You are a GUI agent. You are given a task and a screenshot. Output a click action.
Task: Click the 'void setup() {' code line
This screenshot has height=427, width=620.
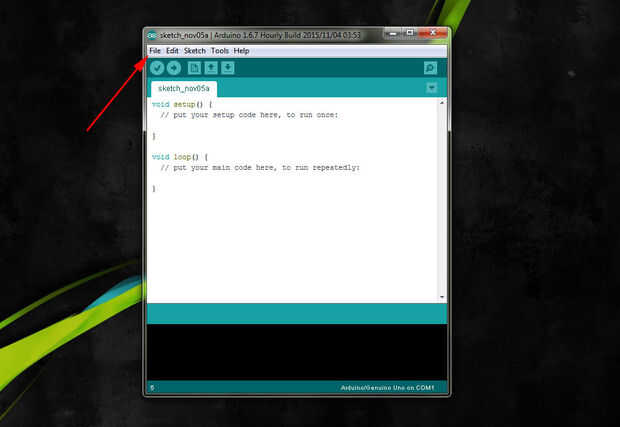pos(182,104)
